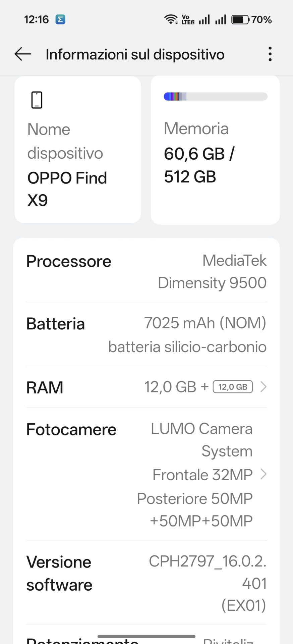This screenshot has height=644, width=293.
Task: Tap the Wi-Fi status icon
Action: (x=171, y=19)
